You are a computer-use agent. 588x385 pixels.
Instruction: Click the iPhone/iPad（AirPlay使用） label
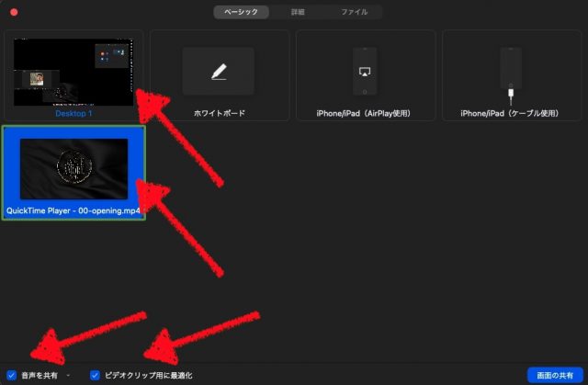(x=364, y=113)
